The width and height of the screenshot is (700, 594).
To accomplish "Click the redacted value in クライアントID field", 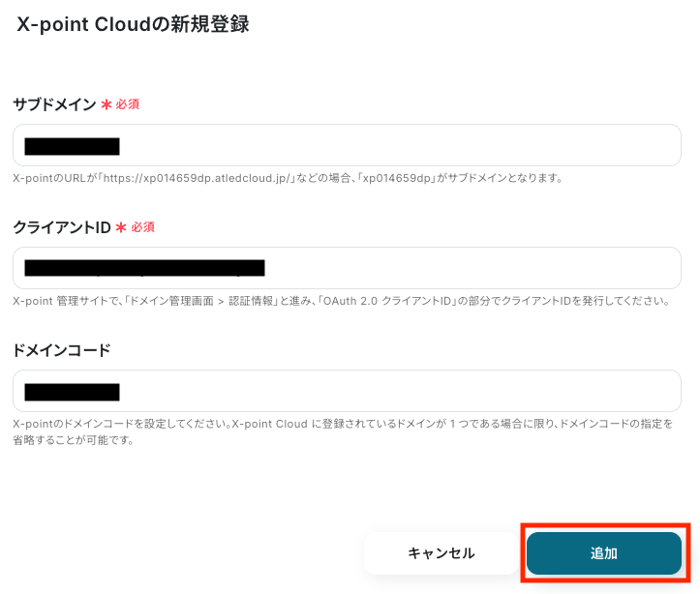I will (144, 268).
